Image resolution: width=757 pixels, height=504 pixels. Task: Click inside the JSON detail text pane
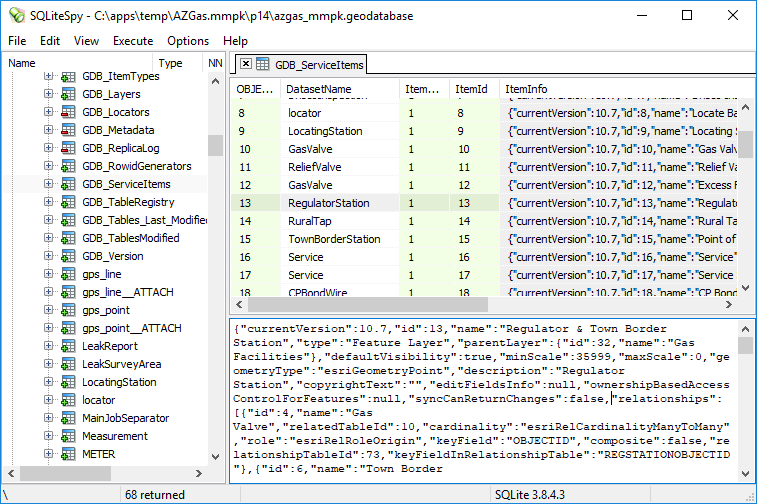(x=484, y=401)
